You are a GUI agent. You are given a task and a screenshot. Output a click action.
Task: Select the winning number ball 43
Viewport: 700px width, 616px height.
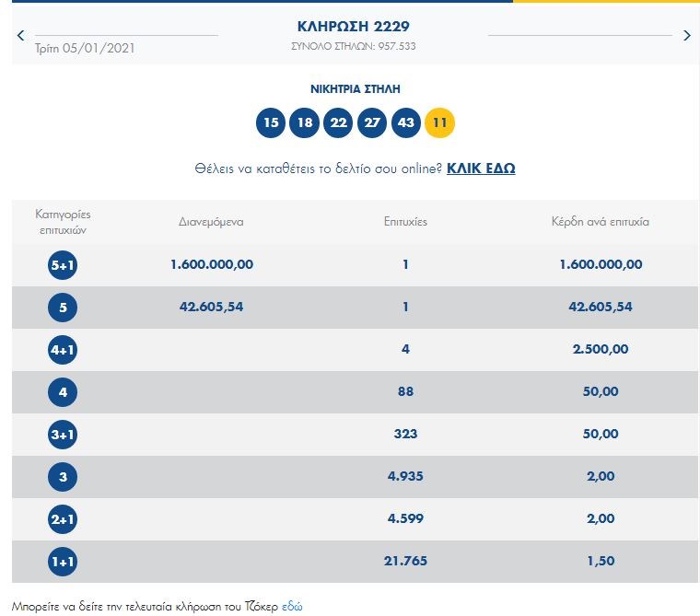click(x=405, y=122)
